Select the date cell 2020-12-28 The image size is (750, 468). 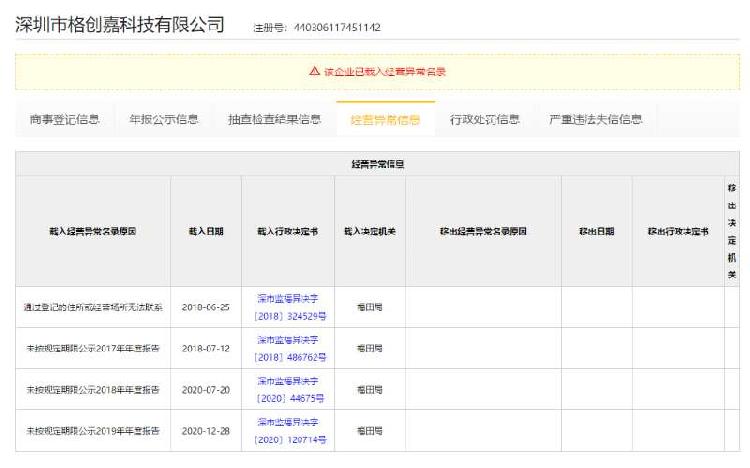(206, 431)
